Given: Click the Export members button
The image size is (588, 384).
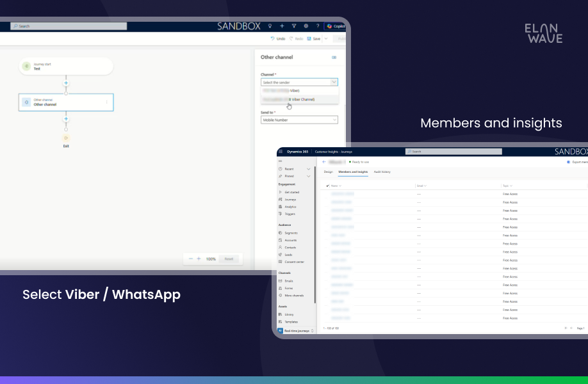Looking at the screenshot, I should 577,162.
